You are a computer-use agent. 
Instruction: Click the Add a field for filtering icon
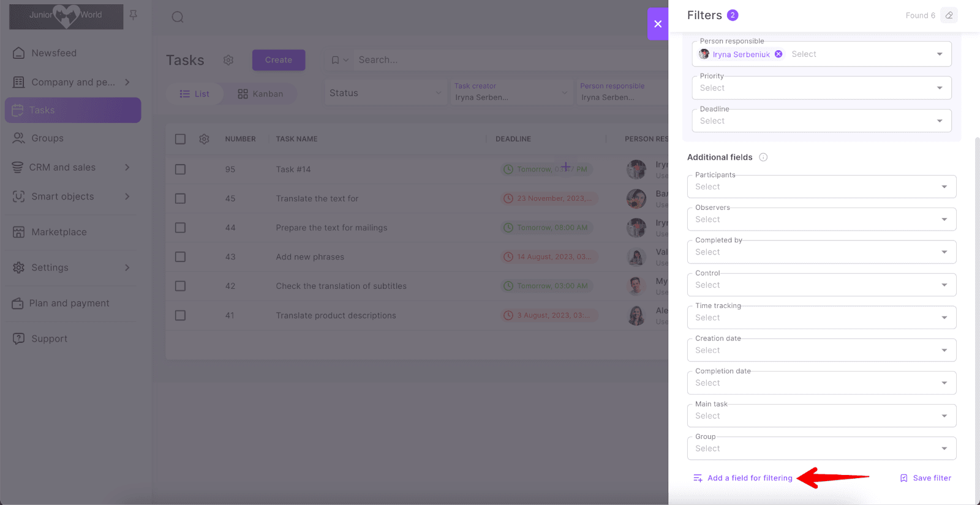click(x=698, y=478)
